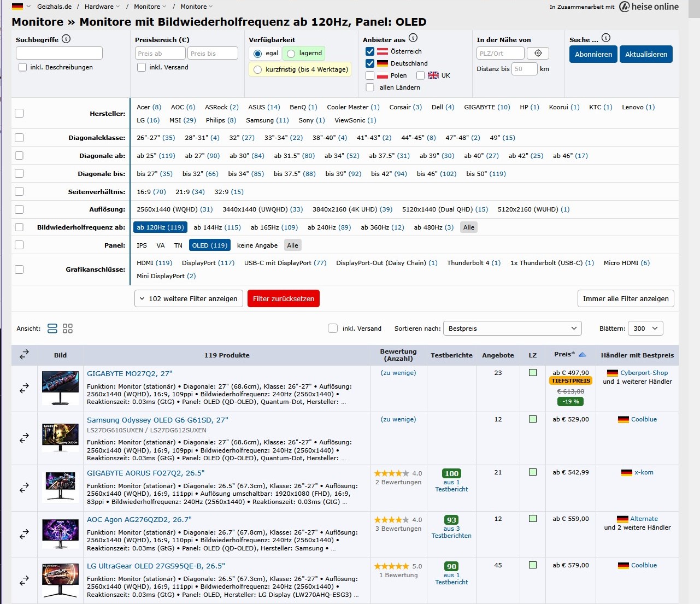Click star rating of GIGABYTE AORUS FO27Q2
Viewport: 700px width, 604px height.
coord(391,473)
